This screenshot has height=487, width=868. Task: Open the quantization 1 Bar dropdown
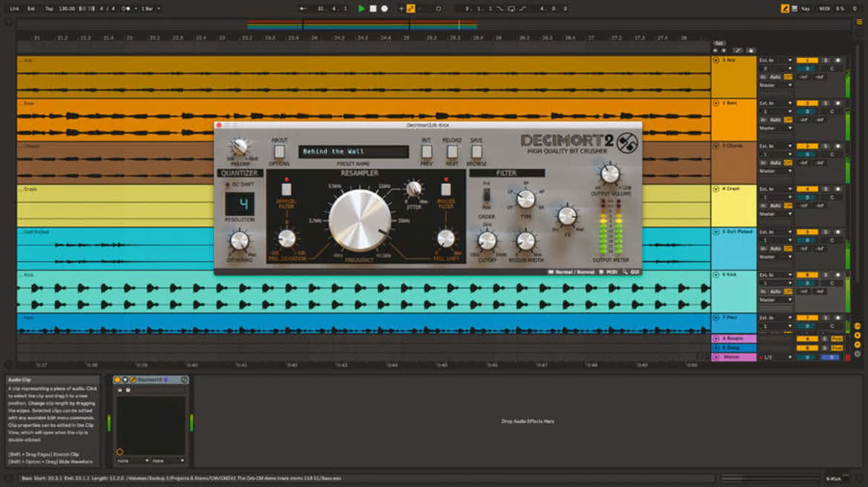[151, 8]
